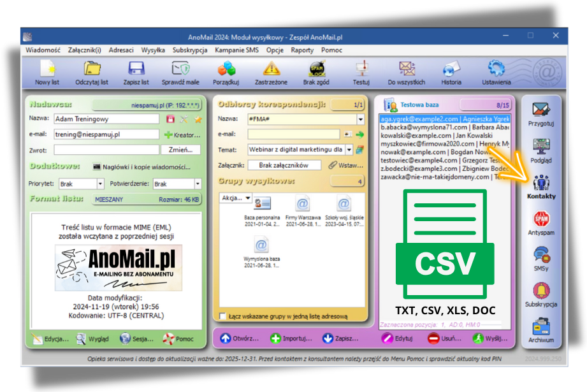Open the Kampanie SMS menu
Screen dimensions: 587x392
pos(236,50)
